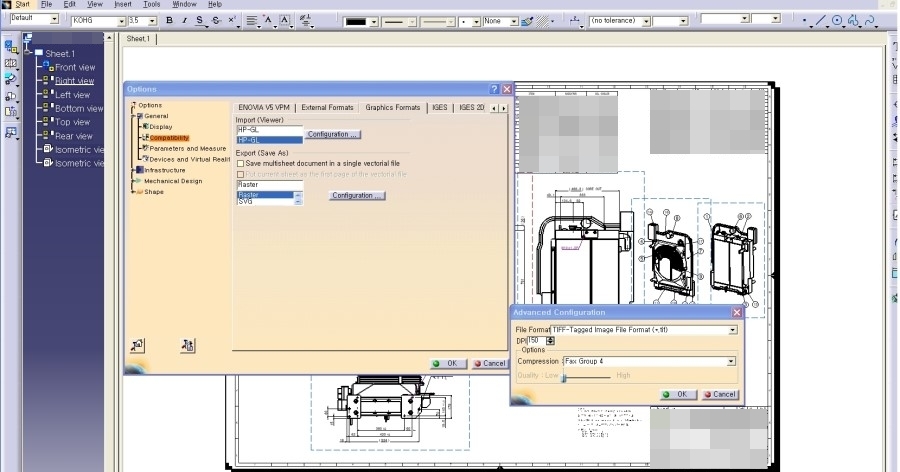Click Export Configuration button next to Raster
The image size is (900, 472).
[357, 196]
